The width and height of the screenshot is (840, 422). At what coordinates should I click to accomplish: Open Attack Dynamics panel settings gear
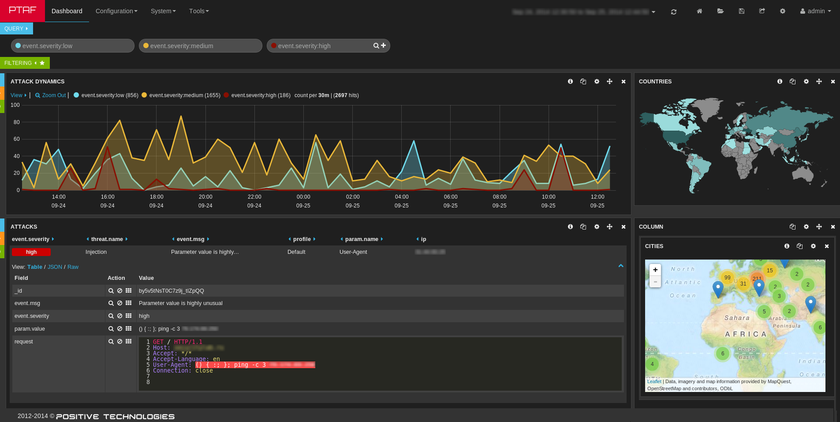point(596,81)
